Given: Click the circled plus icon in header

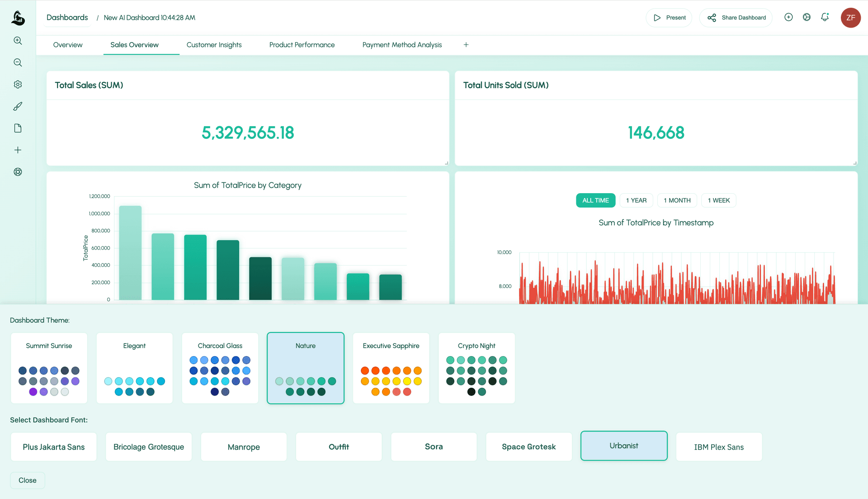Looking at the screenshot, I should (788, 17).
